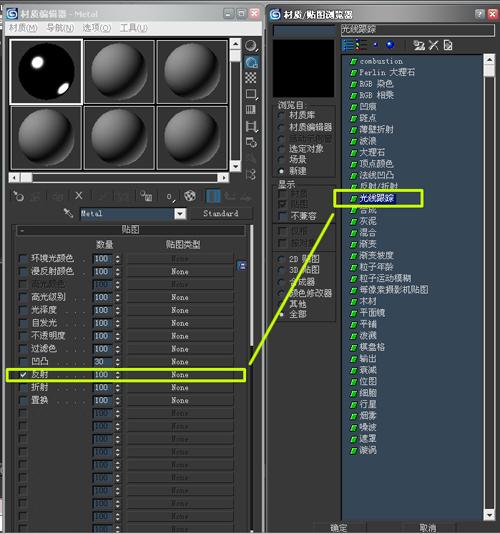500x534 pixels.
Task: Toggle the Backlight icon in Material Editor
Action: 251,62
